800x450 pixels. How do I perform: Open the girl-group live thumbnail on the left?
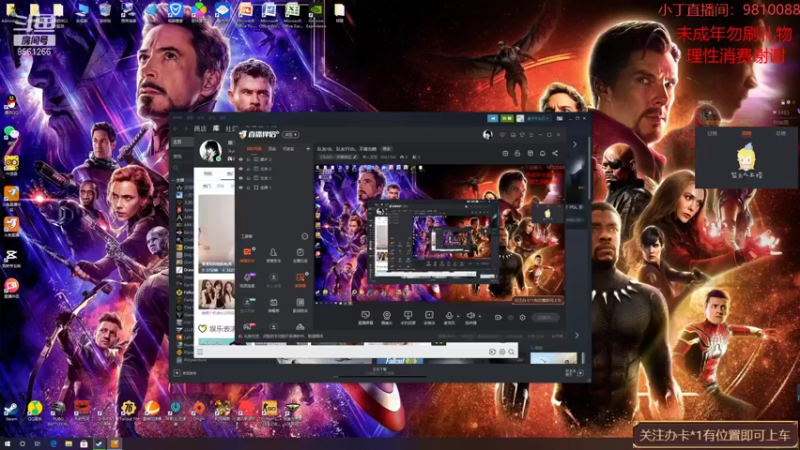coord(216,296)
